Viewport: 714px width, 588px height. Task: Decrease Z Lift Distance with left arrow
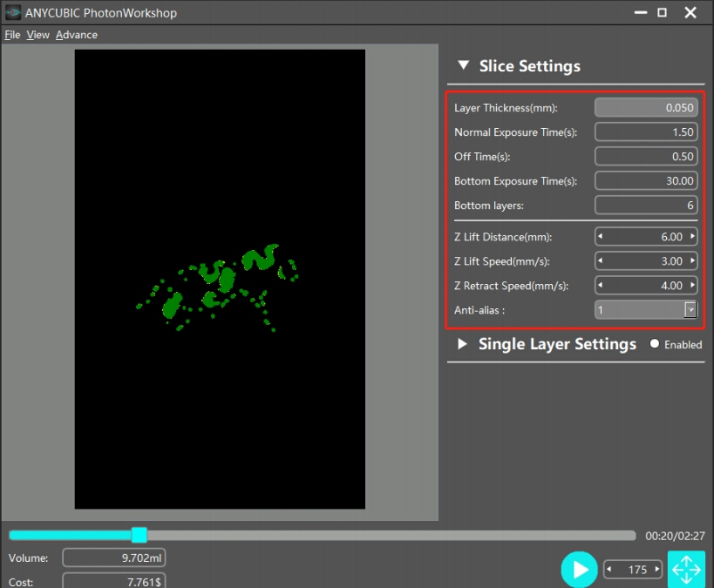coord(600,237)
